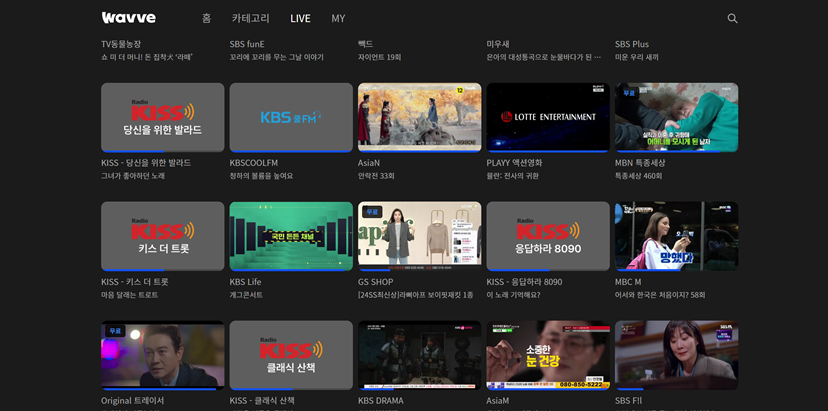Play KISS 응답하라 8090 thumbnail

tap(548, 236)
